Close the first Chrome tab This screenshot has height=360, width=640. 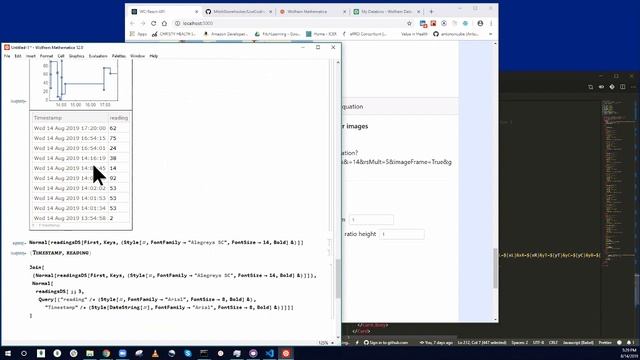pos(196,12)
